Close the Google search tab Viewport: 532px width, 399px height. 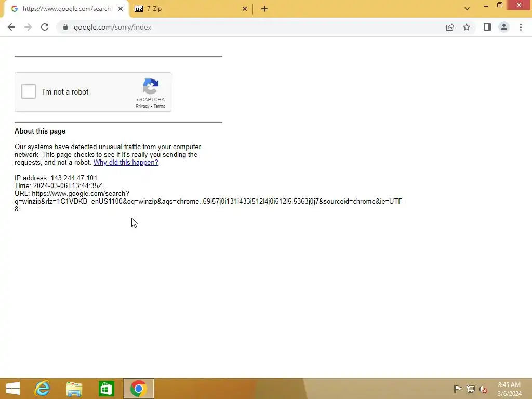pyautogui.click(x=121, y=9)
